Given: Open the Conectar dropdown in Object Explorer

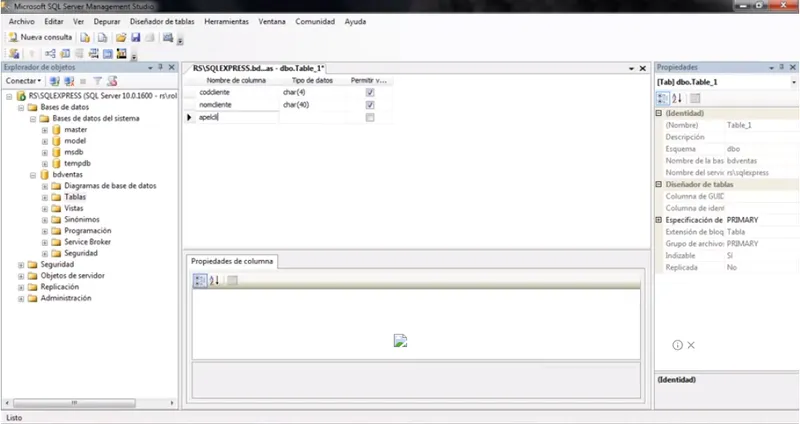Looking at the screenshot, I should (x=23, y=81).
